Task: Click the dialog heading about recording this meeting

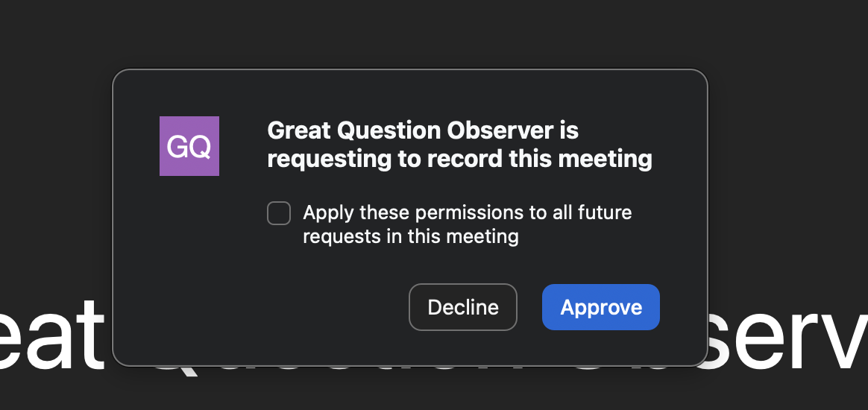Action: point(459,145)
